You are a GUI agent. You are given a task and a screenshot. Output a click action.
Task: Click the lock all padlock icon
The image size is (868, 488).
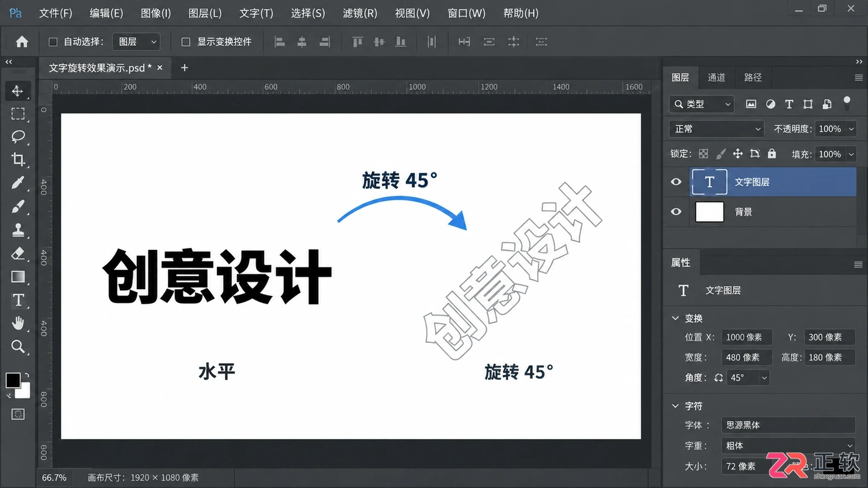point(772,154)
